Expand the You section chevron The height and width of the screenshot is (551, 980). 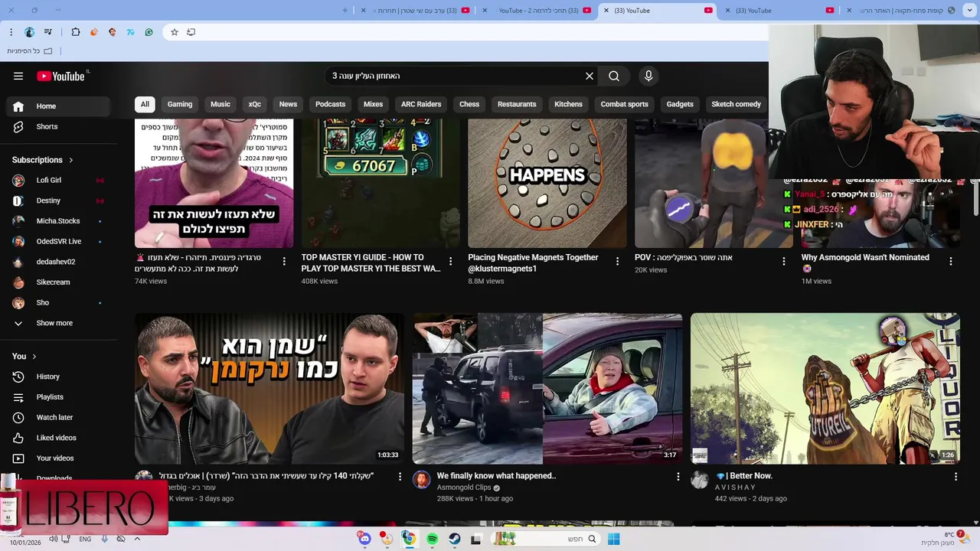pos(34,357)
